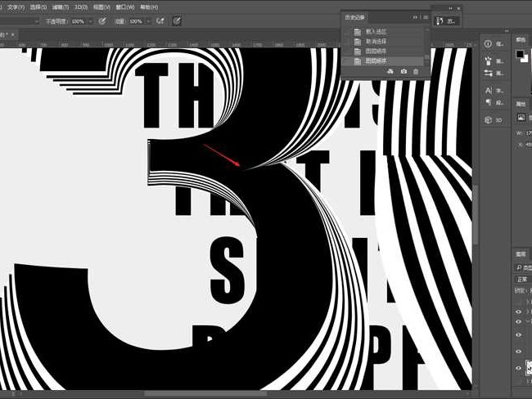Open the 3D(D) menu
Viewport: 532px width, 399px height.
click(x=81, y=7)
